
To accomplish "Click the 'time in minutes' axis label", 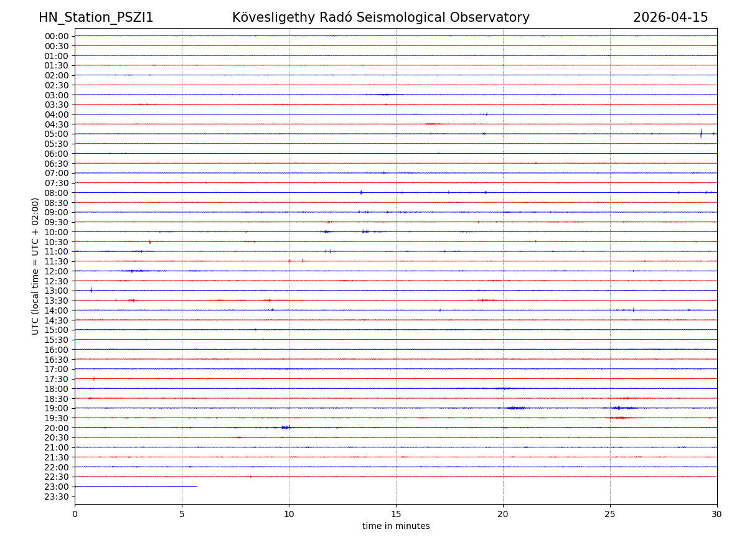I will [396, 526].
